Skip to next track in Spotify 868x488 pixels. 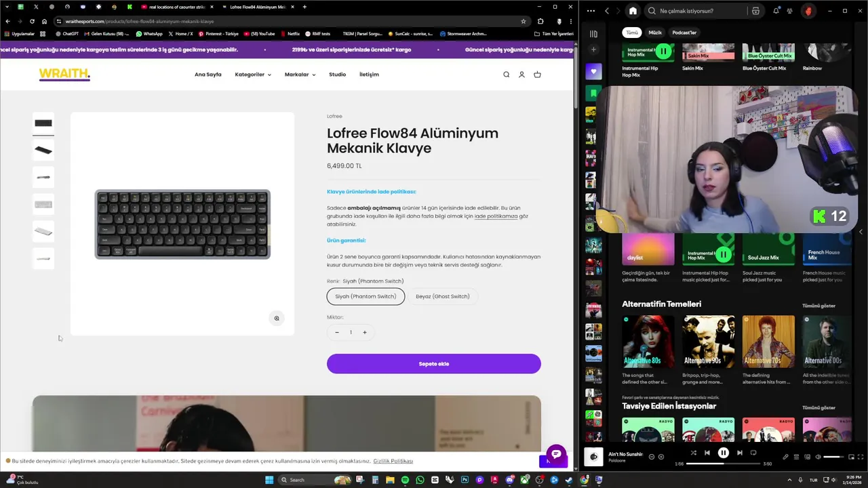(739, 453)
